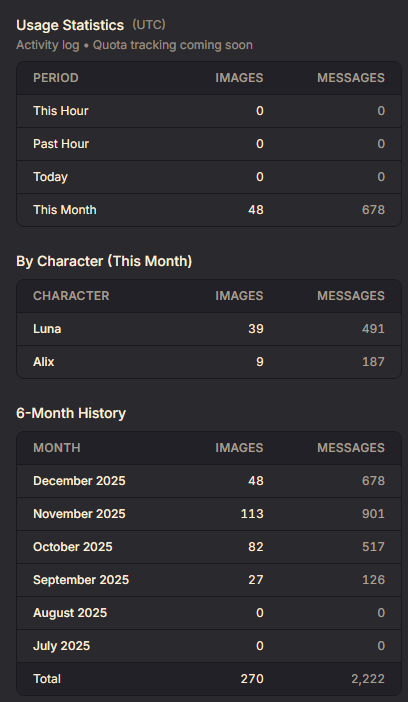Click Luna's 491 messages value

pyautogui.click(x=373, y=329)
